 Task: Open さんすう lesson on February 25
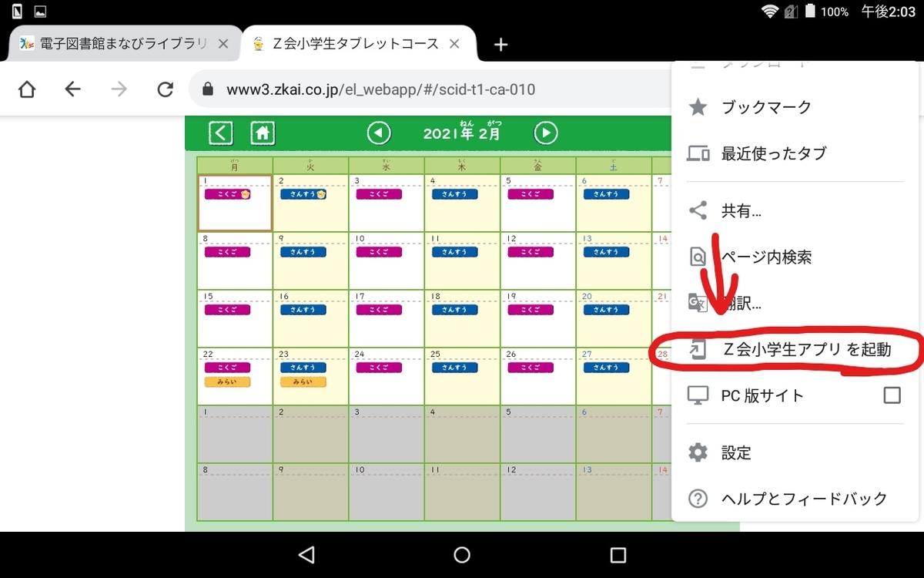455,368
